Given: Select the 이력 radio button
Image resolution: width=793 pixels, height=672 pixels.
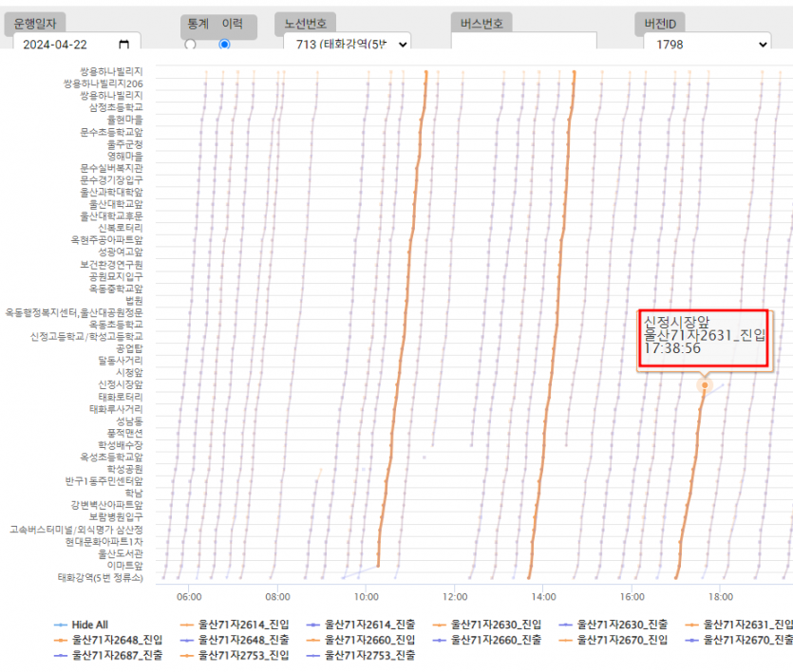Looking at the screenshot, I should click(x=224, y=45).
